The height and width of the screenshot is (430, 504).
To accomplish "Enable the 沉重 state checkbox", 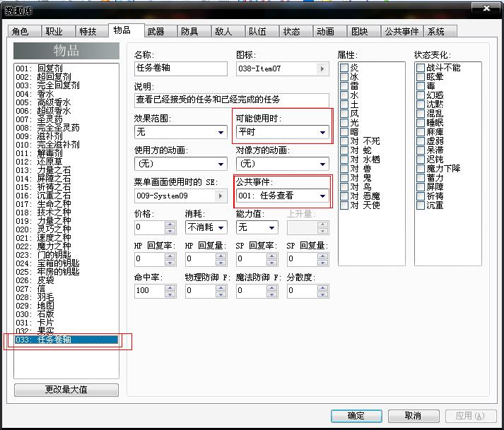I will [421, 205].
